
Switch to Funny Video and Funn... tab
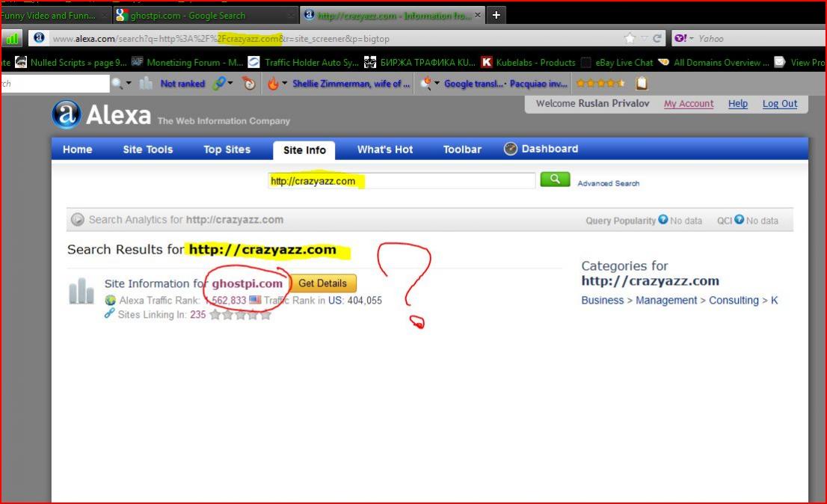pos(55,16)
